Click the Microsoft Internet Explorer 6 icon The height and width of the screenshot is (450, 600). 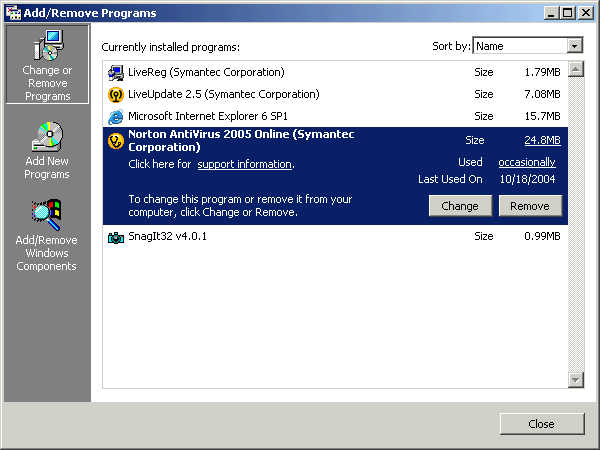[115, 117]
